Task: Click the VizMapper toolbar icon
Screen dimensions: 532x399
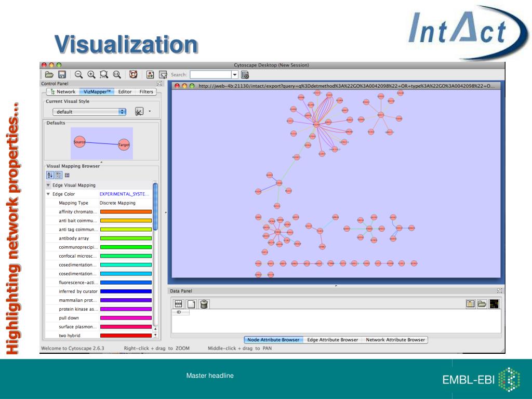Action: coord(150,75)
